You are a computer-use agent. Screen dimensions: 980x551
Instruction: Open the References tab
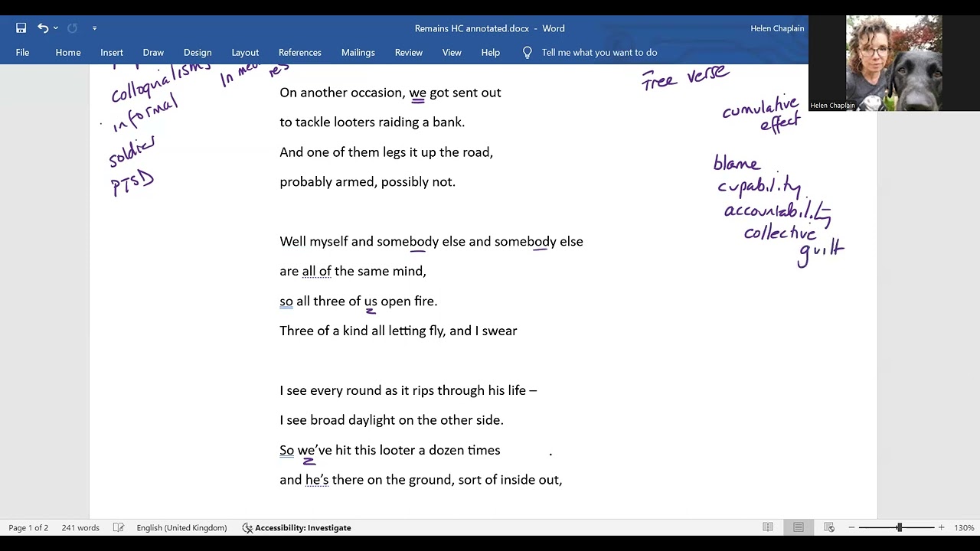click(x=300, y=52)
